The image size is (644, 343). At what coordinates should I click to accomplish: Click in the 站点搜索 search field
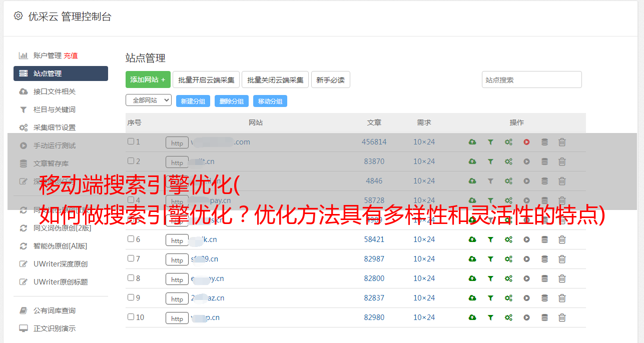(x=532, y=79)
